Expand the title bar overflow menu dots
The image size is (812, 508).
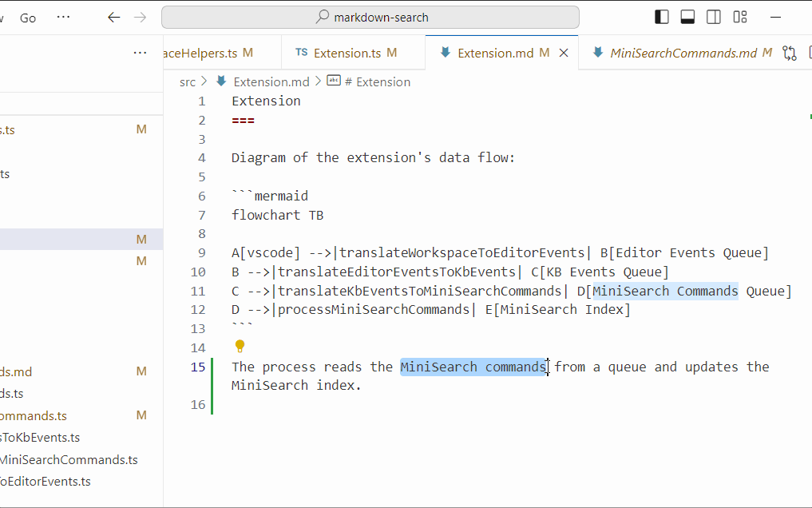[x=63, y=18]
